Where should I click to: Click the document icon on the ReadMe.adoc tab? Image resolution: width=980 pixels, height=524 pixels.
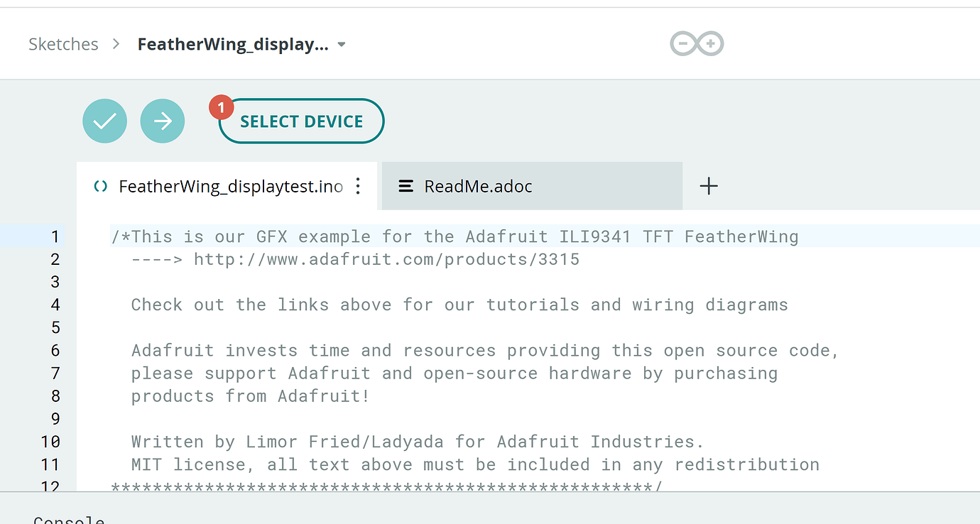point(405,186)
